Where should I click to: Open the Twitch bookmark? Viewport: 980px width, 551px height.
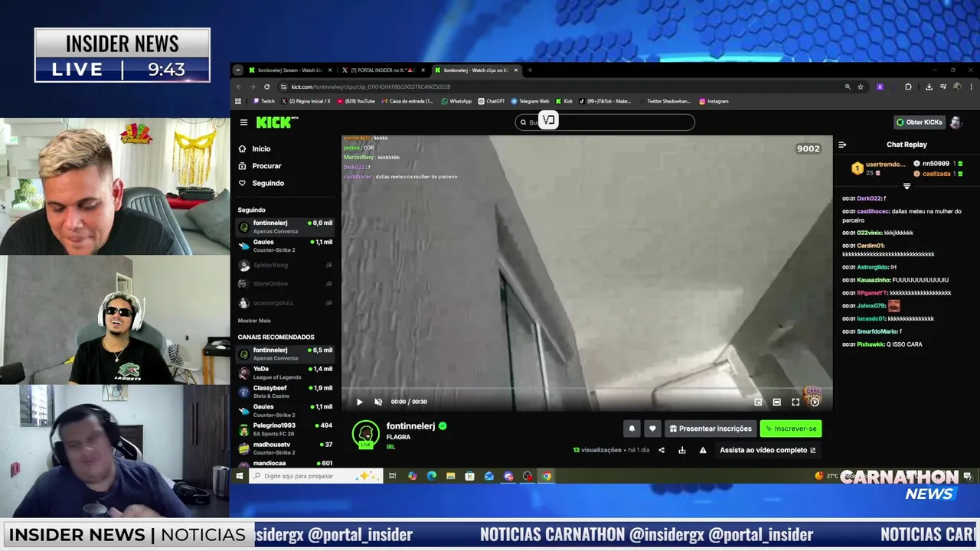pyautogui.click(x=263, y=101)
